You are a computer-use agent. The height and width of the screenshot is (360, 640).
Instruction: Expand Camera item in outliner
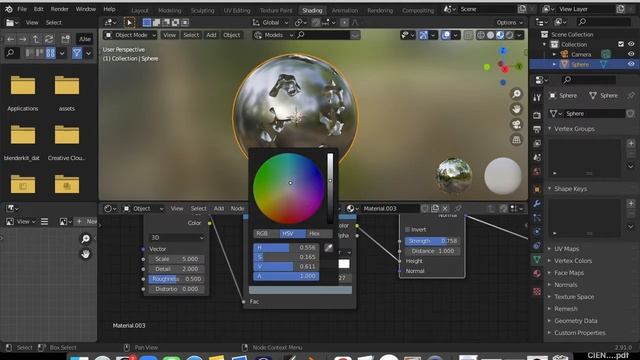pyautogui.click(x=554, y=54)
